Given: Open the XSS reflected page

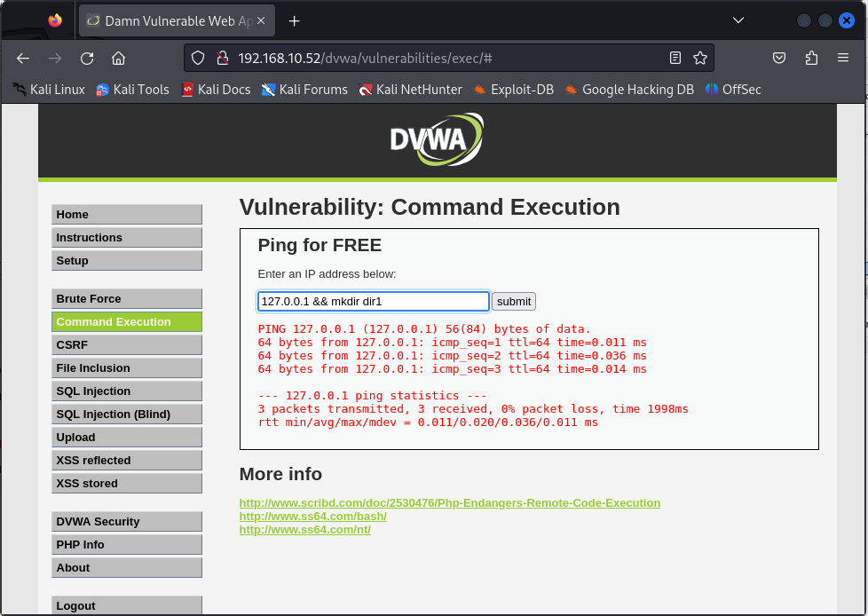Looking at the screenshot, I should click(x=127, y=461).
